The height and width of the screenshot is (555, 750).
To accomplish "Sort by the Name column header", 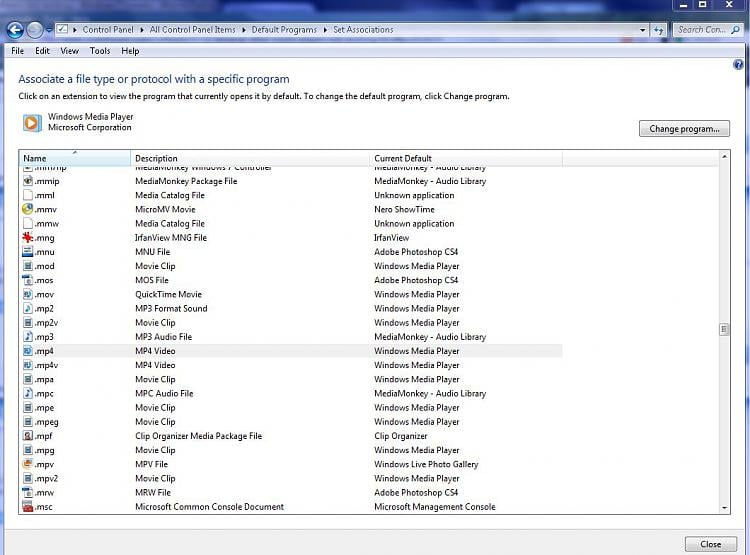I will [75, 158].
